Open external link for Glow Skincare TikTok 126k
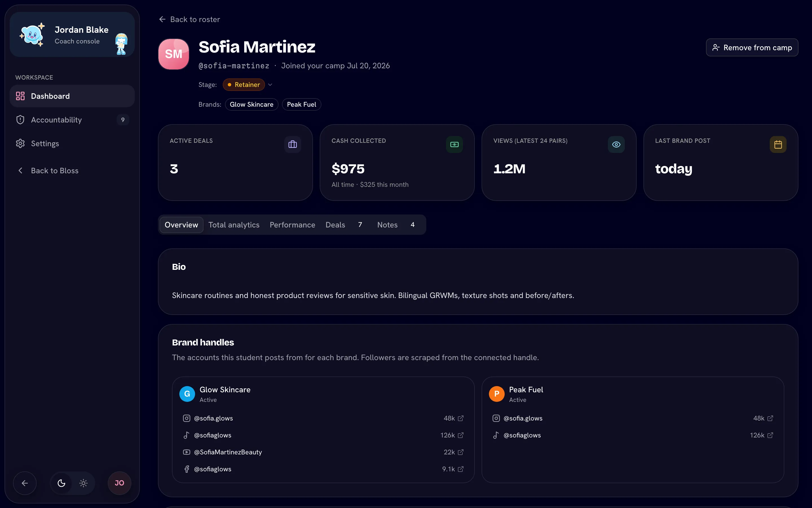Viewport: 812px width, 508px height. [x=460, y=435]
